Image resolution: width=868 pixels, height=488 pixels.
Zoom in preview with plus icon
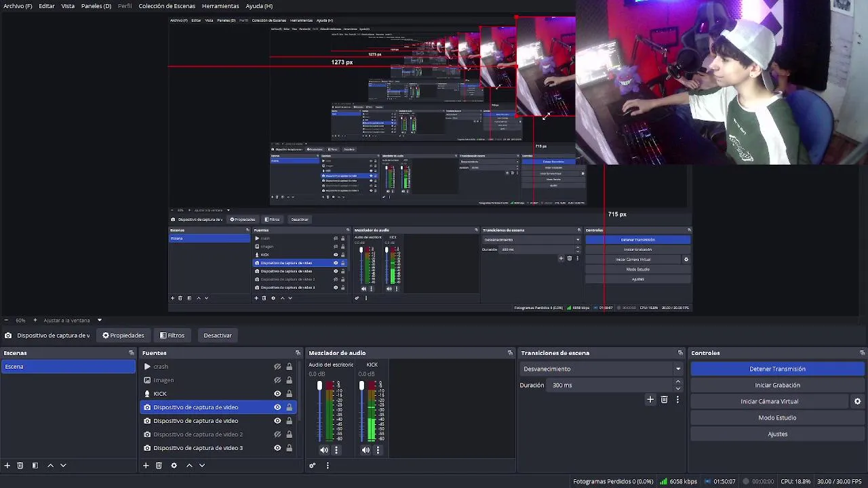pos(35,321)
